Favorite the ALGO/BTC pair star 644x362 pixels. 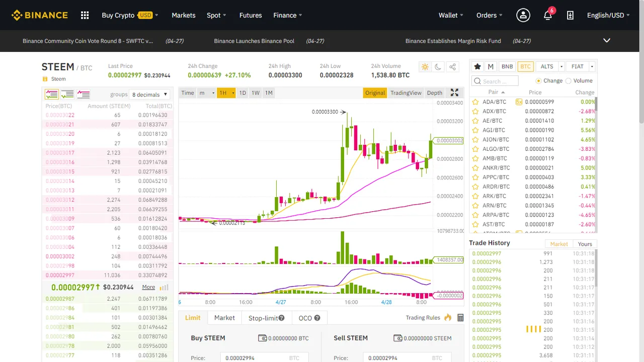pos(475,149)
